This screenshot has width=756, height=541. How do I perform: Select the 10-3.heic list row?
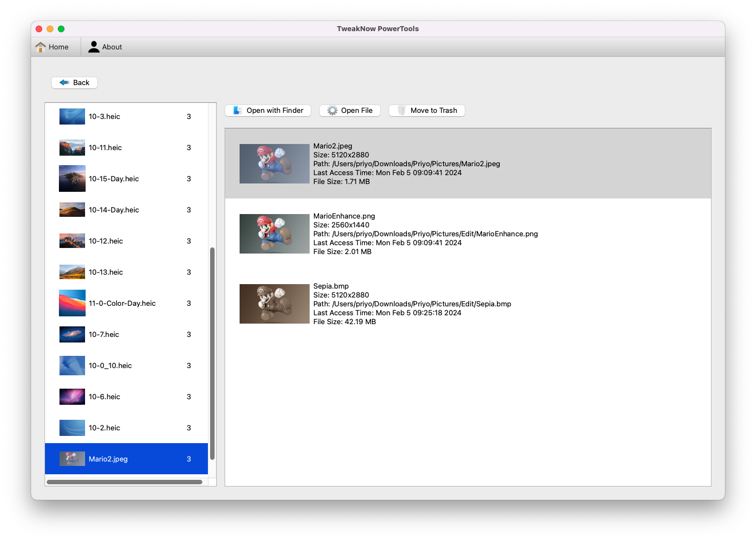click(105, 116)
